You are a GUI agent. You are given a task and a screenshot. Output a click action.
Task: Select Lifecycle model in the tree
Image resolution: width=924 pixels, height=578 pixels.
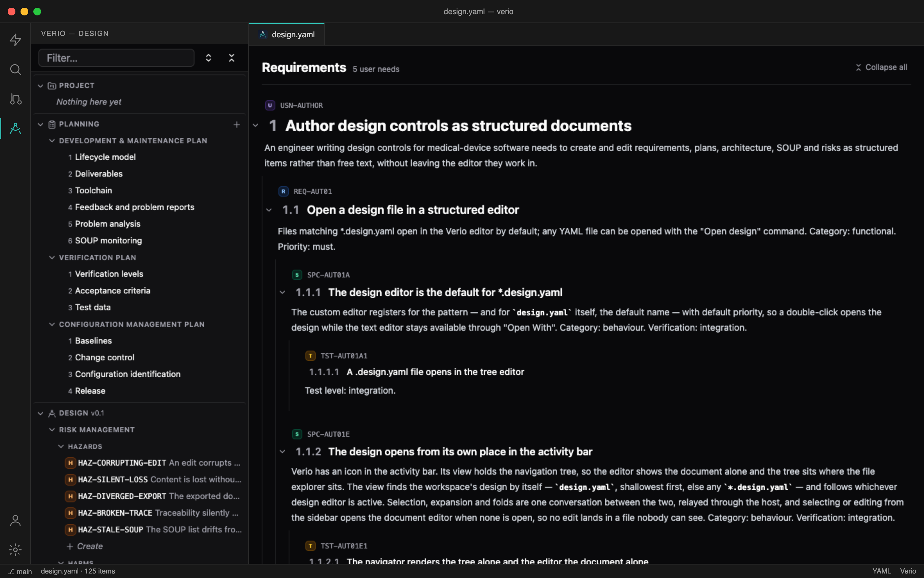click(x=105, y=157)
